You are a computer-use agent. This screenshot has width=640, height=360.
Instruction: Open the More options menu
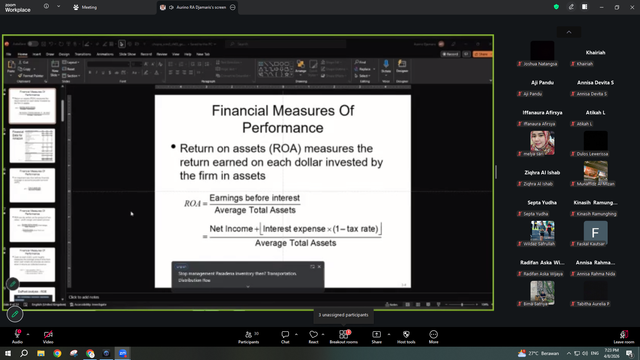pos(433,337)
